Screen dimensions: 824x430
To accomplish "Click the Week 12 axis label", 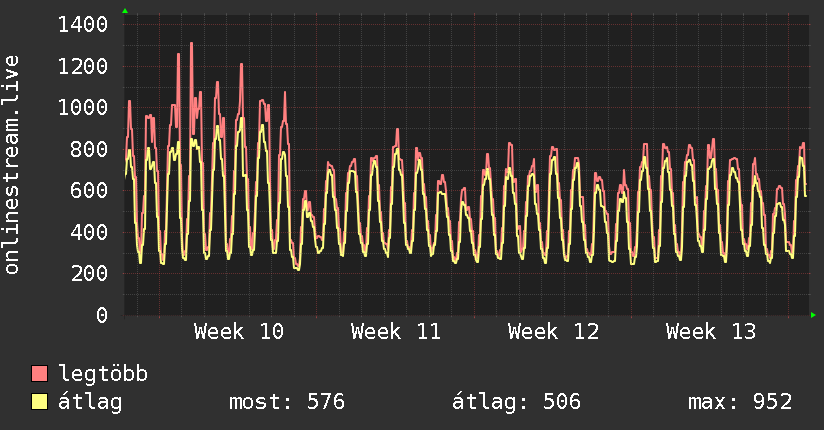I will tap(553, 332).
